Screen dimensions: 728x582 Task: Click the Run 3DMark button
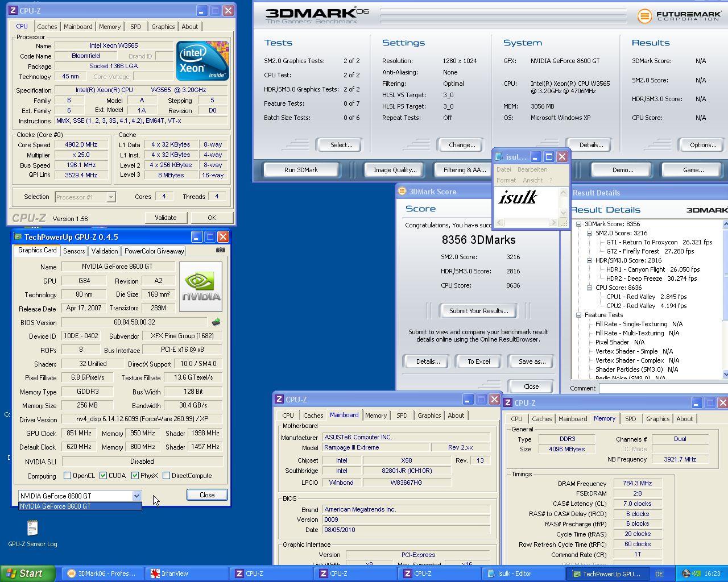point(301,170)
